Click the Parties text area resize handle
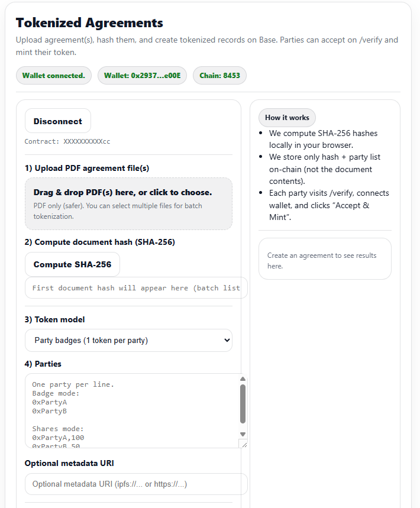 click(x=243, y=444)
